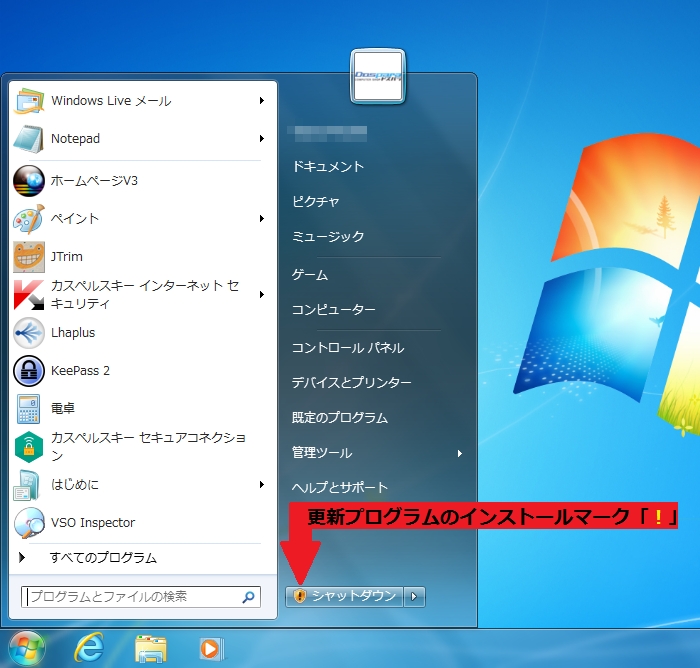Viewport: 700px width, 668px height.
Task: Select the 電卓 label
Action: [62, 409]
